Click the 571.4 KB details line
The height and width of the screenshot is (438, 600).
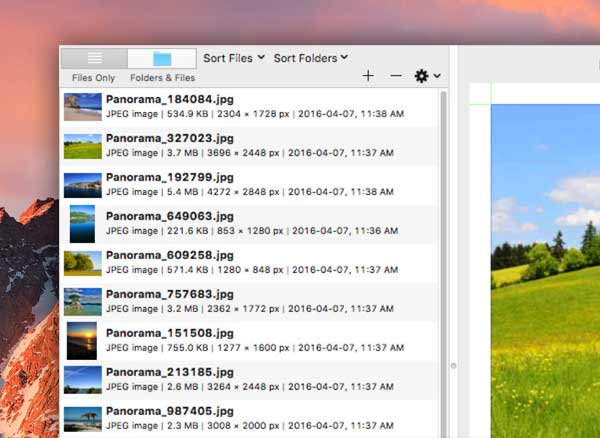252,270
